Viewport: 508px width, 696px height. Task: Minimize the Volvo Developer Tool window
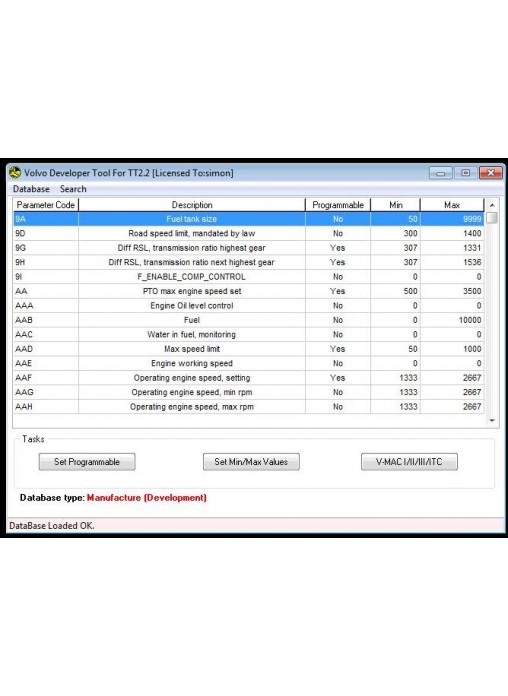[x=441, y=173]
